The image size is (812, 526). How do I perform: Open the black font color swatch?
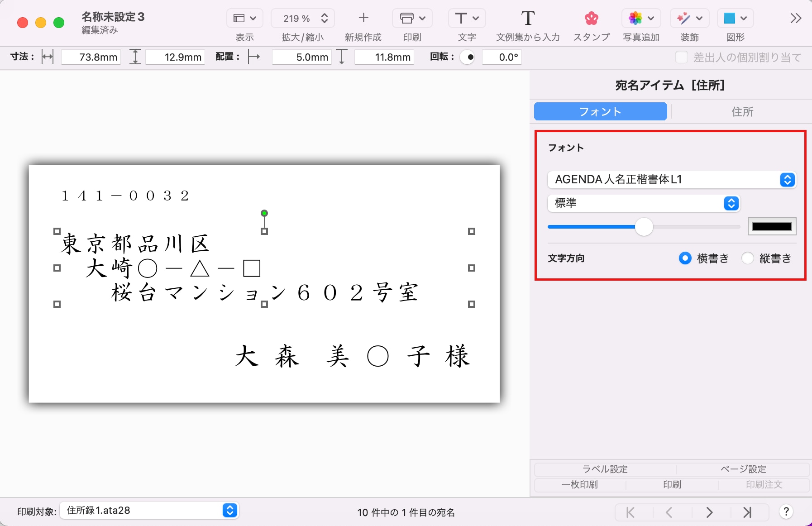tap(772, 227)
